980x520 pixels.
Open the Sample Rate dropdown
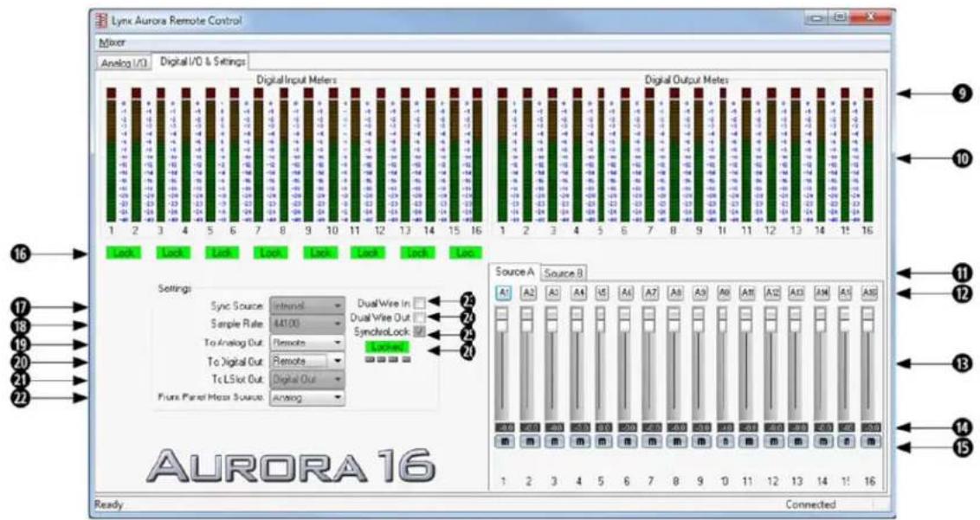tap(306, 324)
